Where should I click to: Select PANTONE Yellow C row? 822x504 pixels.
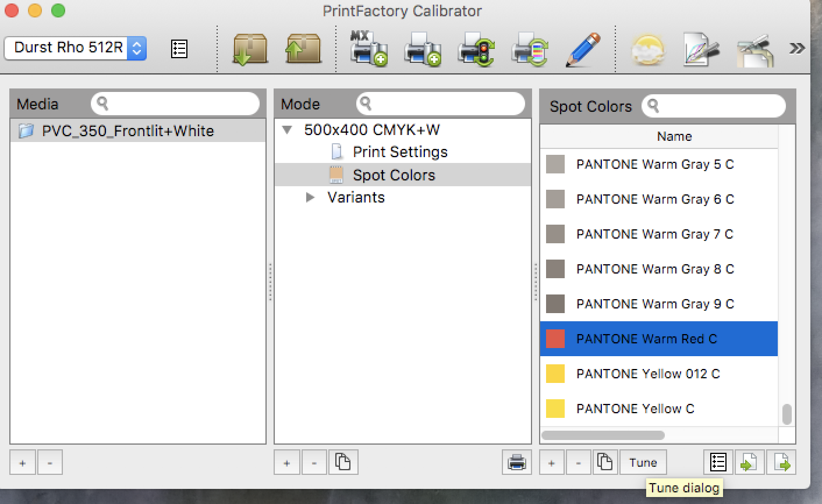[x=659, y=409]
